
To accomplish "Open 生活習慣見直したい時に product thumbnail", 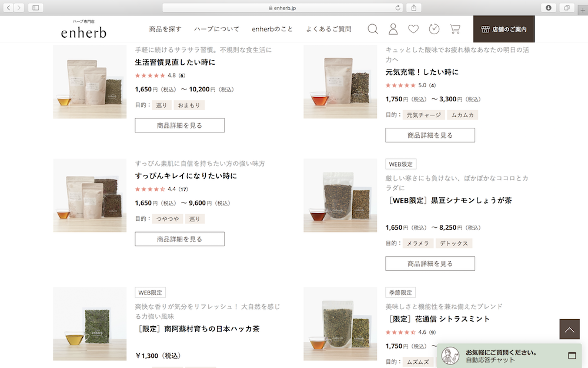I will 89,82.
